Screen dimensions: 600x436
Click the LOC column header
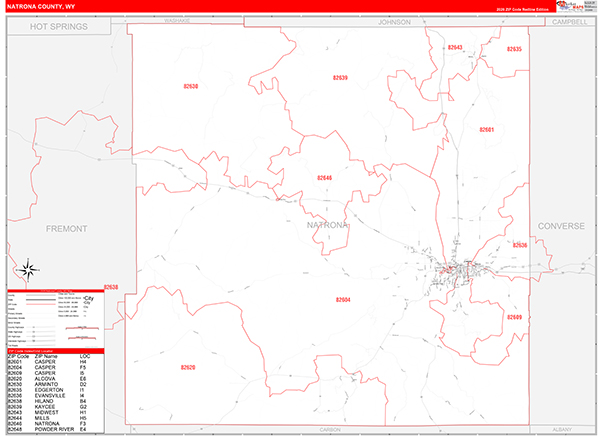click(x=85, y=356)
